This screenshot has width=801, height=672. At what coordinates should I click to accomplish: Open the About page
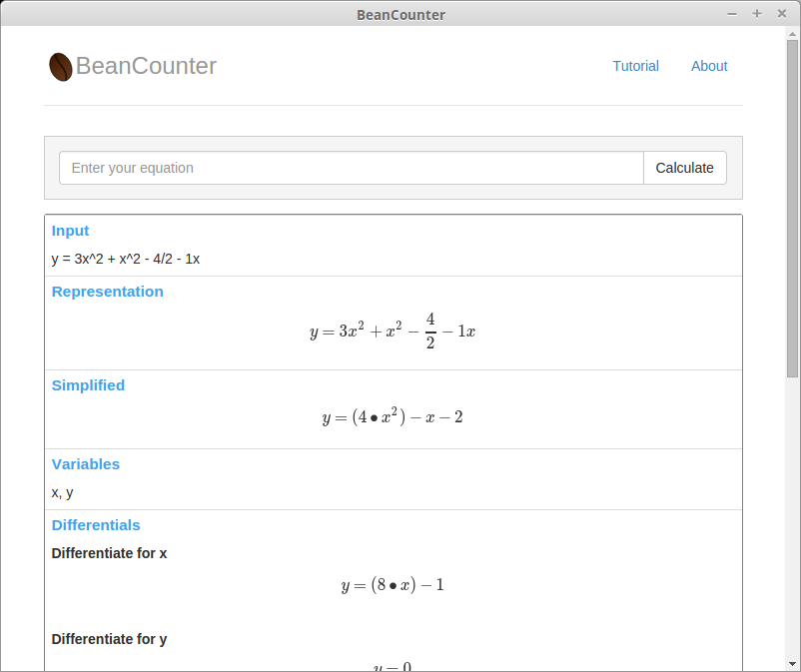tap(709, 66)
